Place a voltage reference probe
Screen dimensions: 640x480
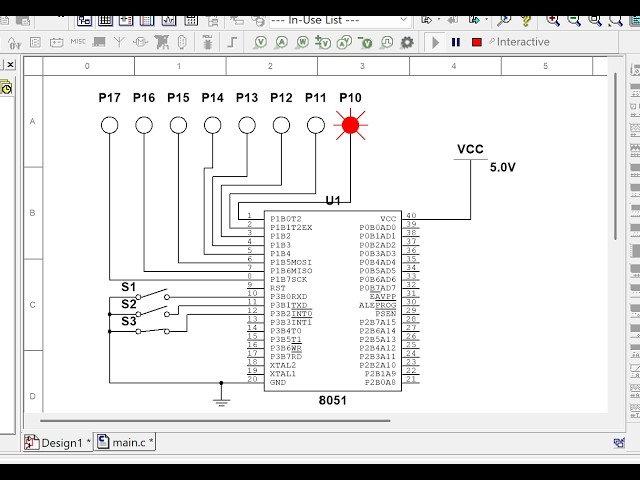[x=365, y=42]
